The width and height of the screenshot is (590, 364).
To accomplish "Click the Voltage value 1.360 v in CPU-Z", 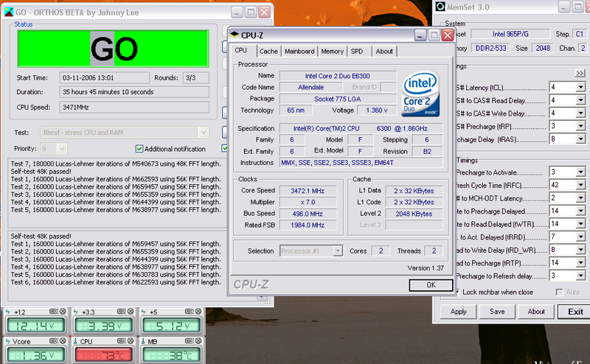I will click(x=377, y=111).
